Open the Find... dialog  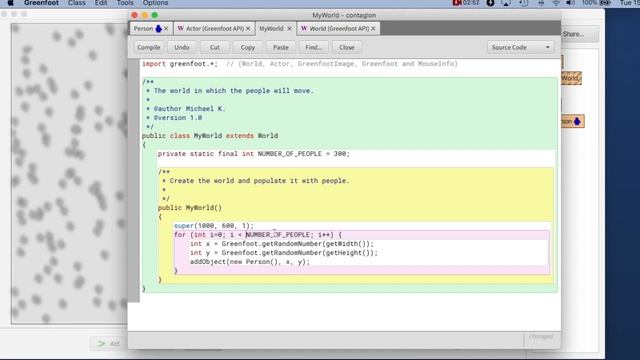313,47
